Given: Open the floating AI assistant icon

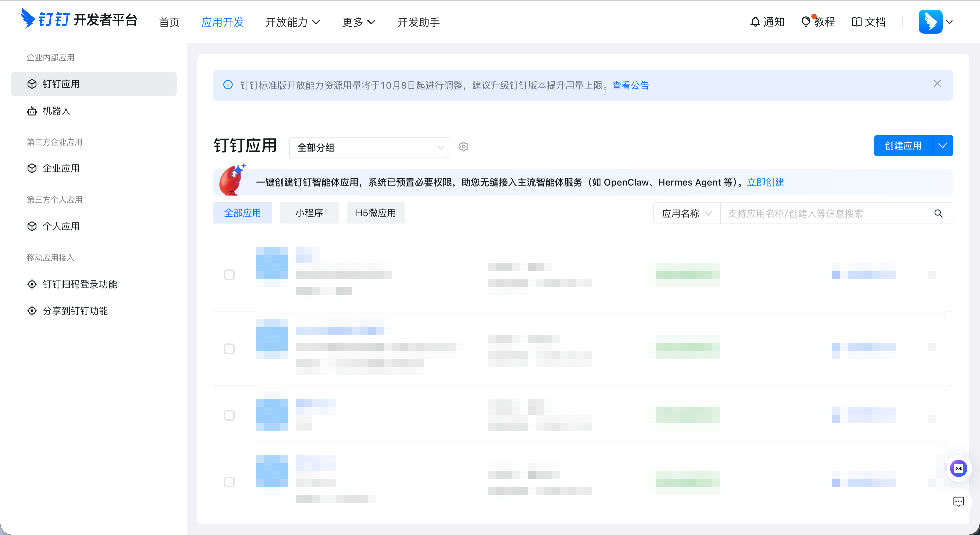Looking at the screenshot, I should tap(958, 468).
